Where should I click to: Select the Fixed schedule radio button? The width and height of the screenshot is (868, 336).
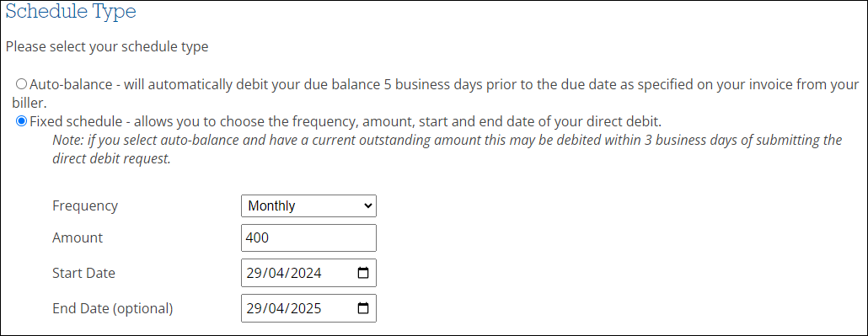(x=21, y=120)
